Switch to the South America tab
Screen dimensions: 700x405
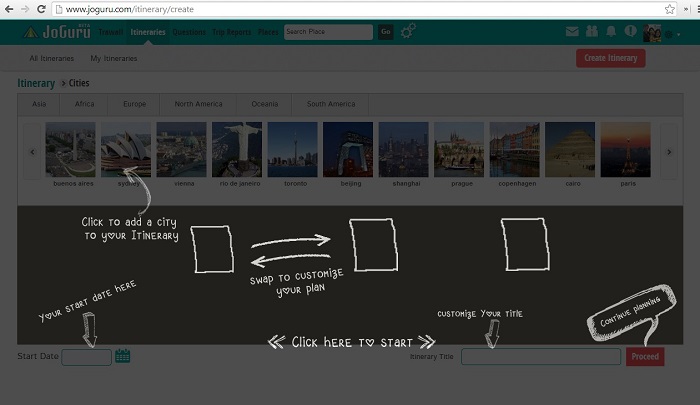[x=331, y=104]
